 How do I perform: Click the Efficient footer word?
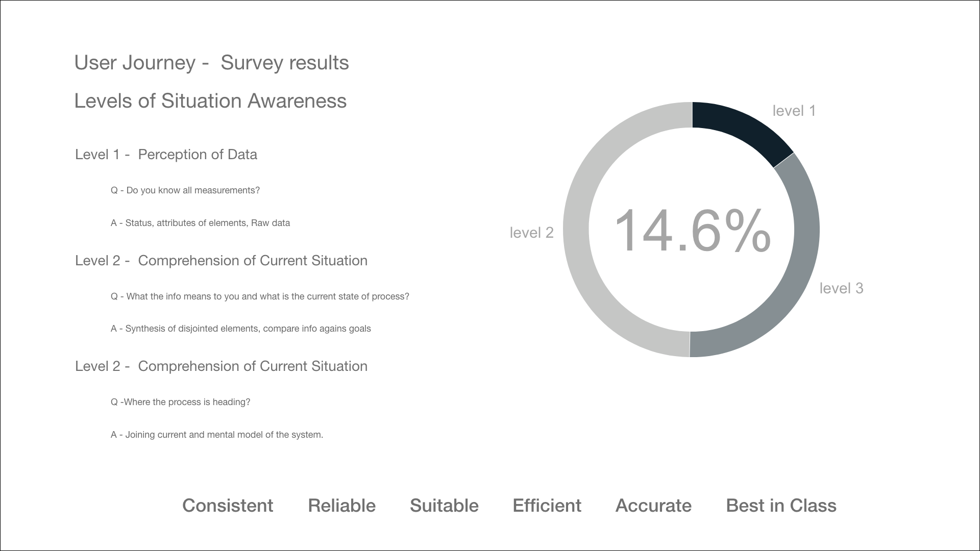547,506
